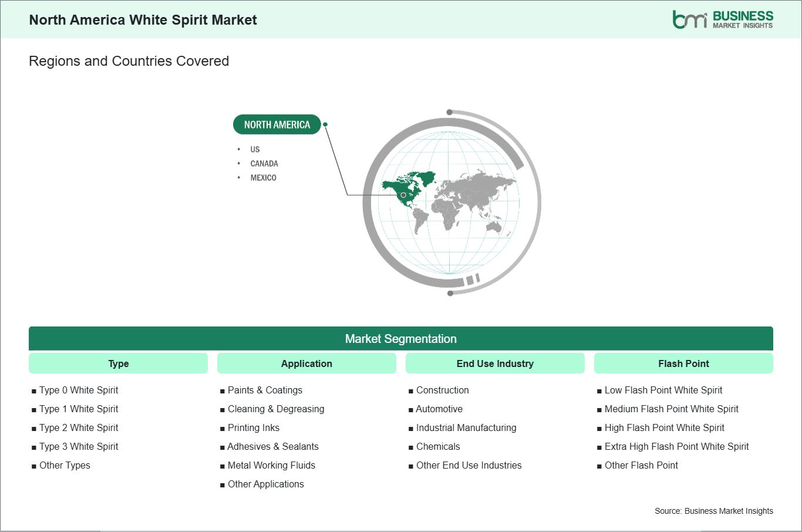Click Cleaning & Degreasing entry
This screenshot has width=802, height=532.
click(276, 409)
